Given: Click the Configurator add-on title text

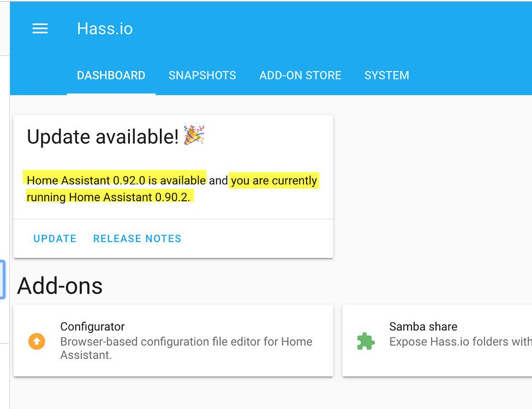Looking at the screenshot, I should pos(92,326).
